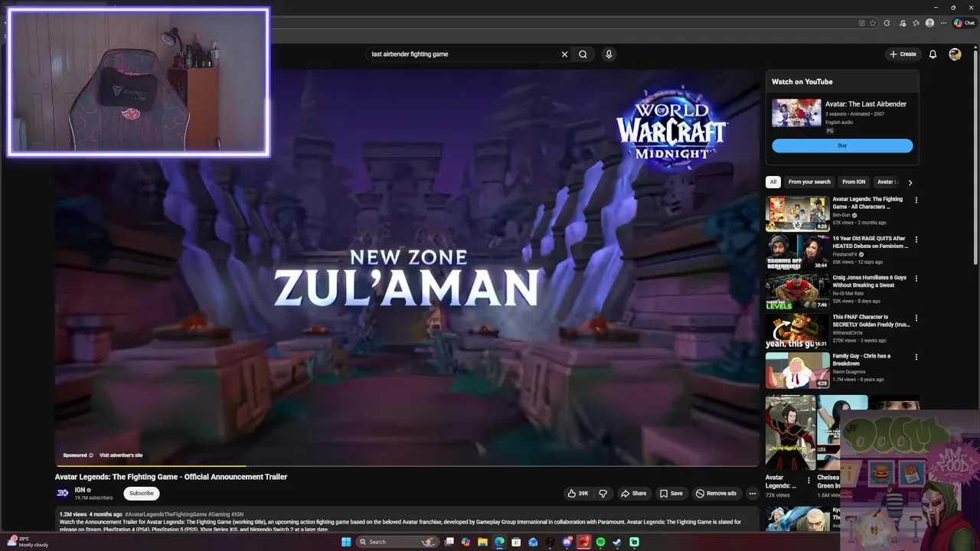This screenshot has height=551, width=980.
Task: Open File Explorer from taskbar
Action: click(482, 542)
